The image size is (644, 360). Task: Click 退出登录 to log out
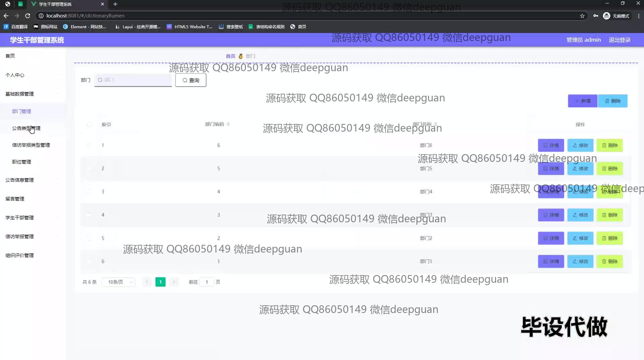[620, 40]
